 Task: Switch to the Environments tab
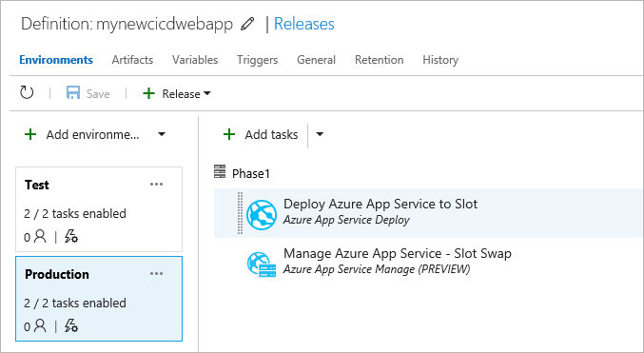pos(56,60)
